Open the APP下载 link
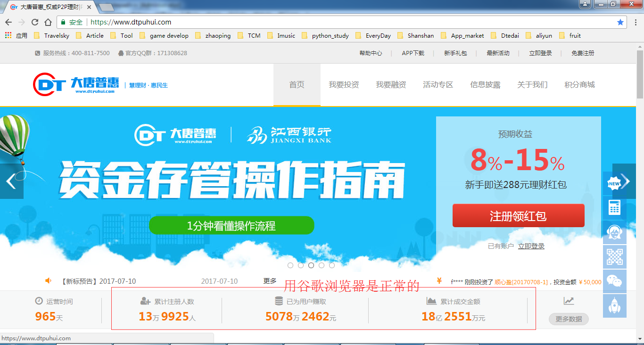This screenshot has height=345, width=644. click(x=413, y=53)
